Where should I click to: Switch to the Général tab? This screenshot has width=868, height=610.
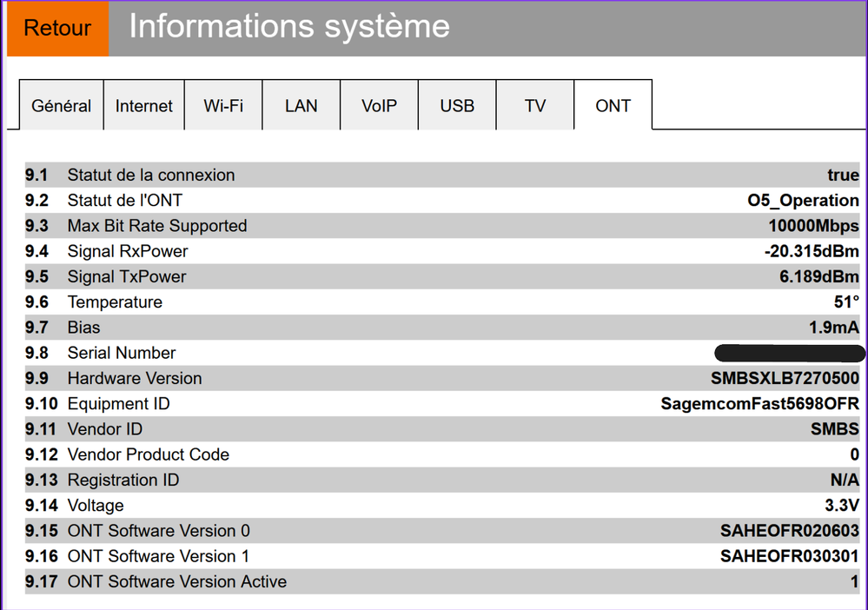pos(61,106)
